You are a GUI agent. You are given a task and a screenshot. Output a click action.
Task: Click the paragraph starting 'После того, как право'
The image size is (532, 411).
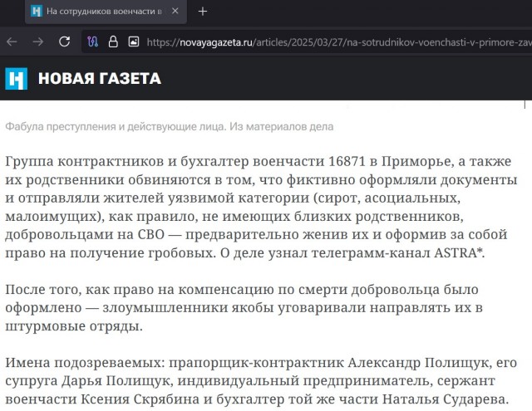tap(244, 308)
